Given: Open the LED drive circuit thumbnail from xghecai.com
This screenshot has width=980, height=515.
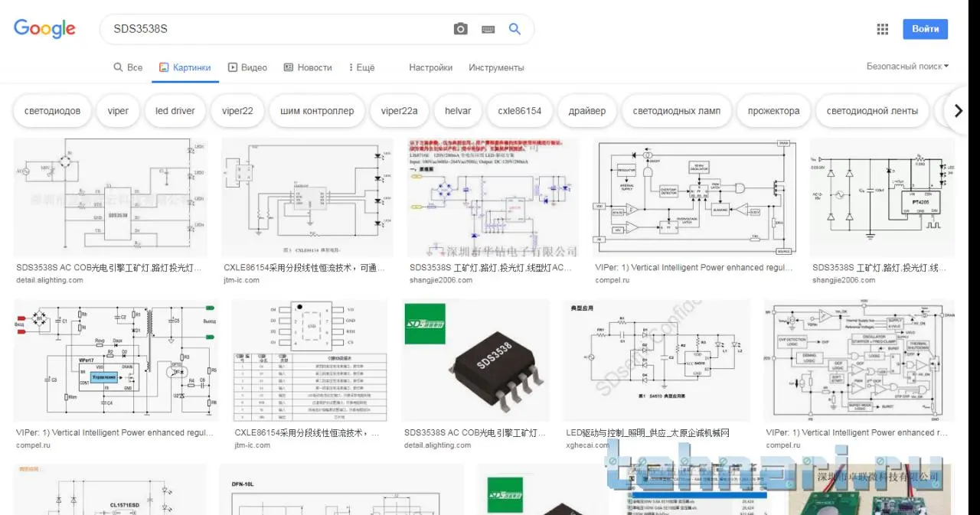Looking at the screenshot, I should (657, 360).
